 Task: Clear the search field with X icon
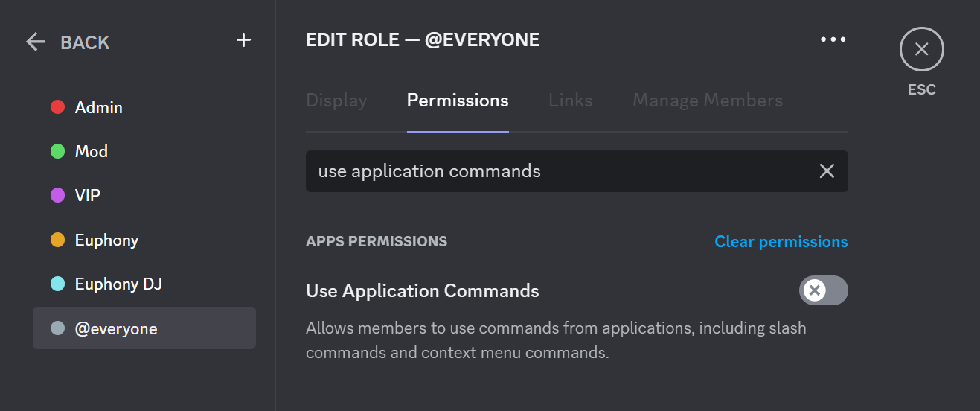click(827, 171)
